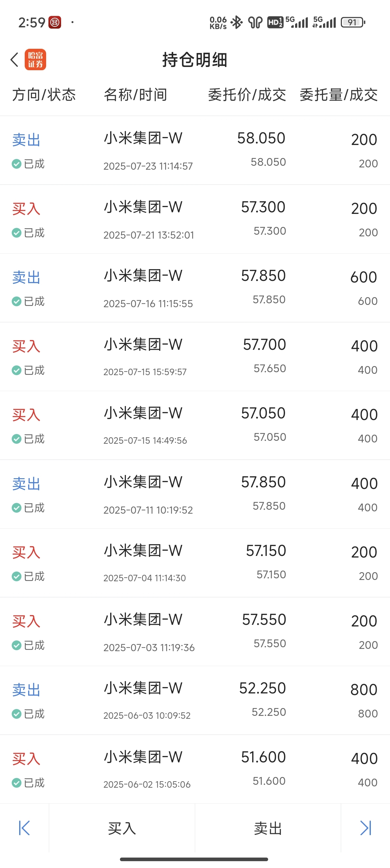Screen dimensions: 390x868
Task: Tap the battery indicator in status bar
Action: [x=353, y=22]
